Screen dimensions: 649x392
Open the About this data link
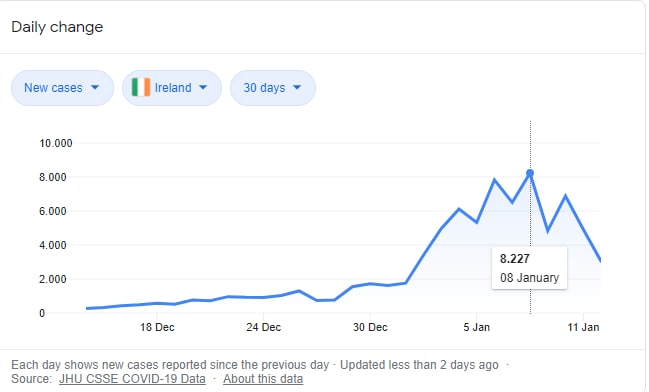click(x=263, y=379)
